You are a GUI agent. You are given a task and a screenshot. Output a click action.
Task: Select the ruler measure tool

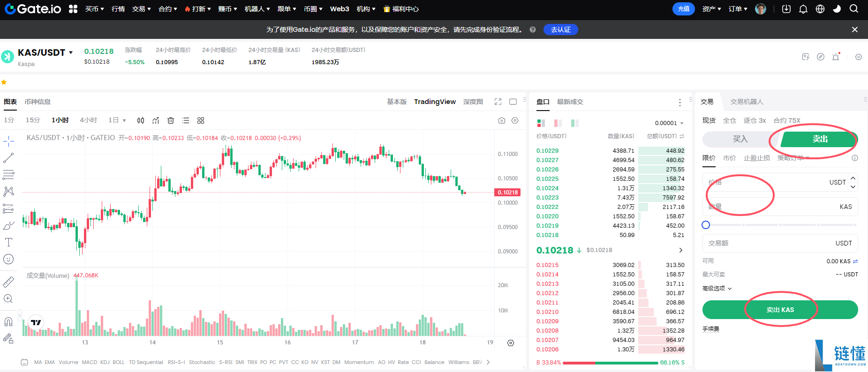[x=8, y=282]
